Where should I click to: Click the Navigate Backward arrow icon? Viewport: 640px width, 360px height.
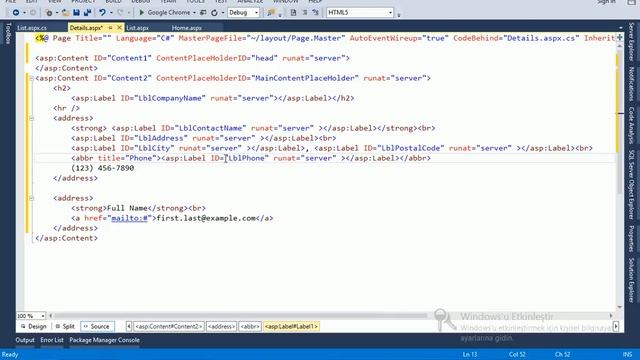[x=16, y=13]
